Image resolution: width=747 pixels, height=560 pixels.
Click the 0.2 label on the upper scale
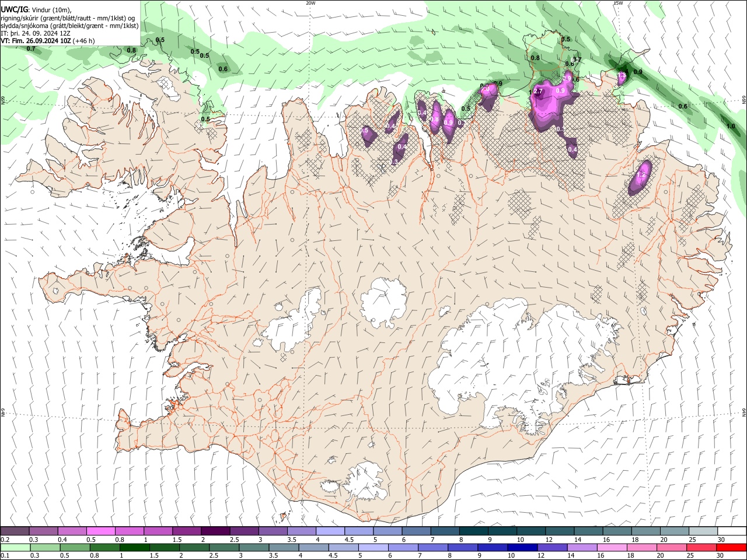[x=5, y=540]
